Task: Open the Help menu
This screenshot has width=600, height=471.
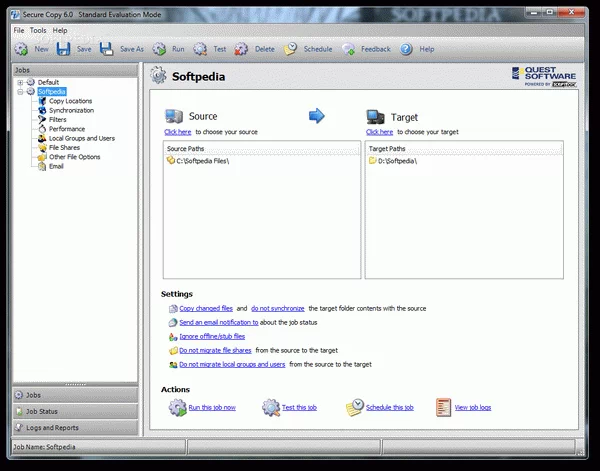Action: tap(60, 30)
